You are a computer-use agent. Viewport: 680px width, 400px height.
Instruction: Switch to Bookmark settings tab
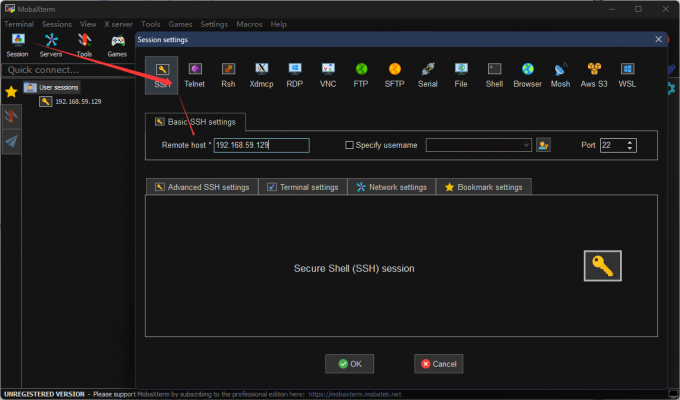click(x=484, y=187)
